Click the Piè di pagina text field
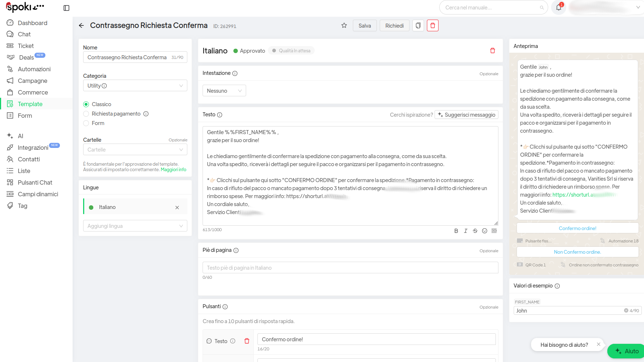Viewport: 644px width, 362px height. 350,268
